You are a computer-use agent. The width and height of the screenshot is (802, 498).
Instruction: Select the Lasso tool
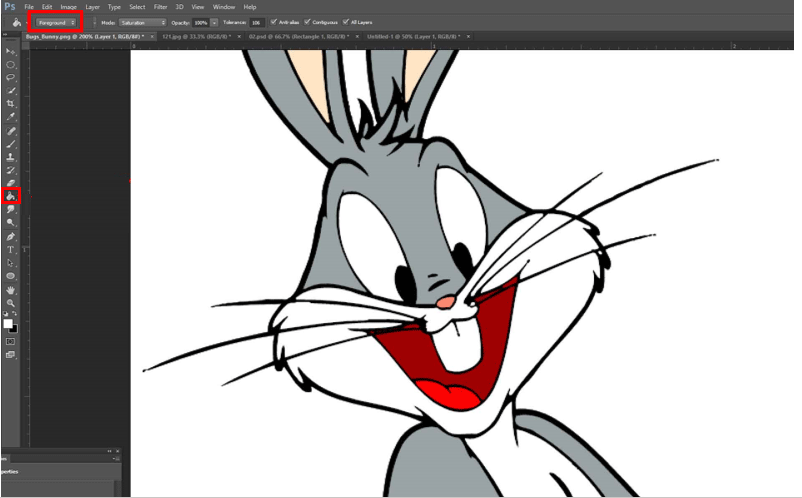click(x=10, y=78)
